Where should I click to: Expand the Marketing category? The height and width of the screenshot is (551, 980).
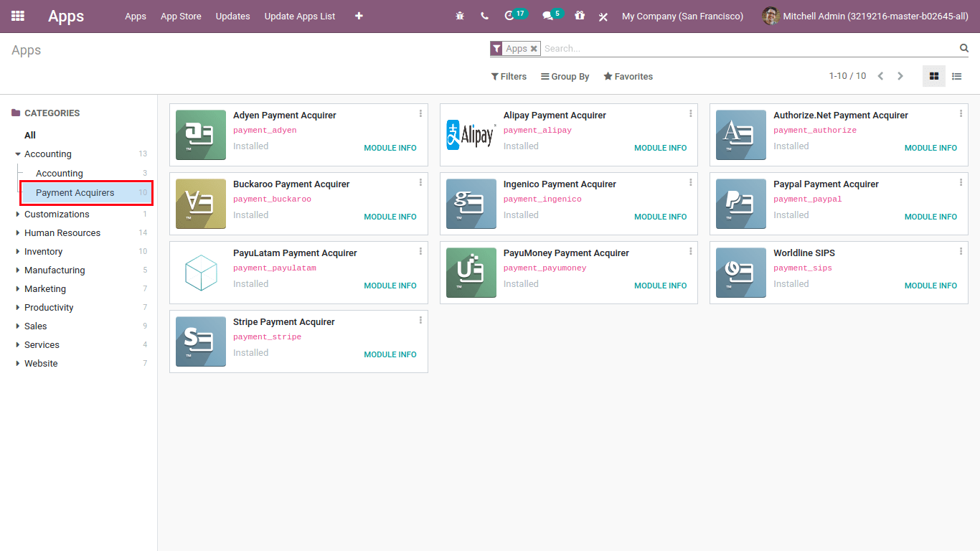(x=18, y=288)
